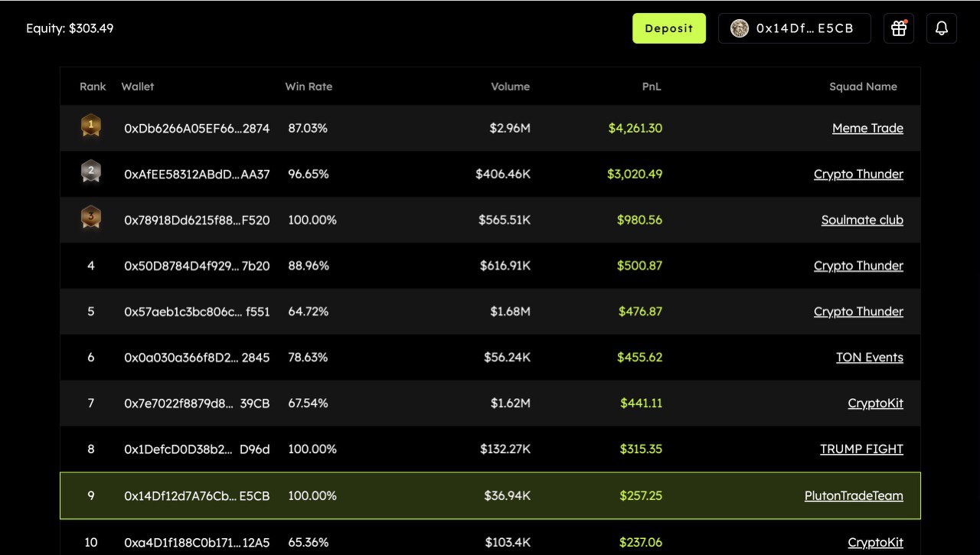Click the Squad Name column header
Screen dimensions: 980x555
863,87
